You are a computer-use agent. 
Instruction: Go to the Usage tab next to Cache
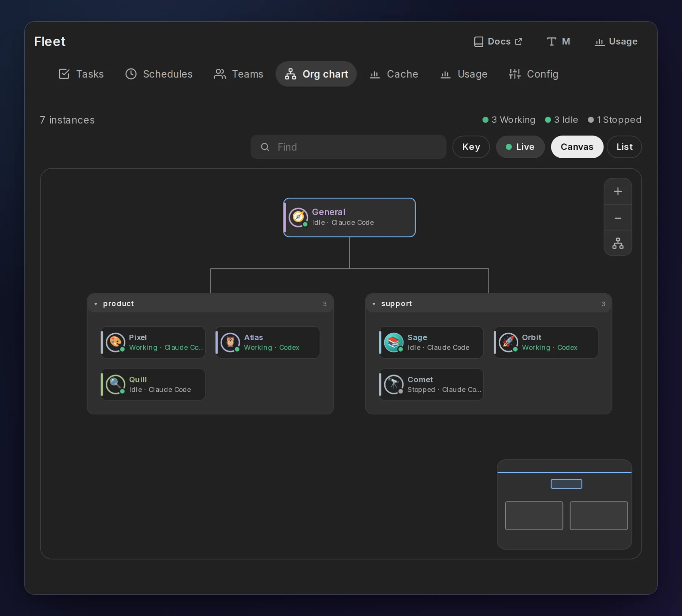[464, 74]
